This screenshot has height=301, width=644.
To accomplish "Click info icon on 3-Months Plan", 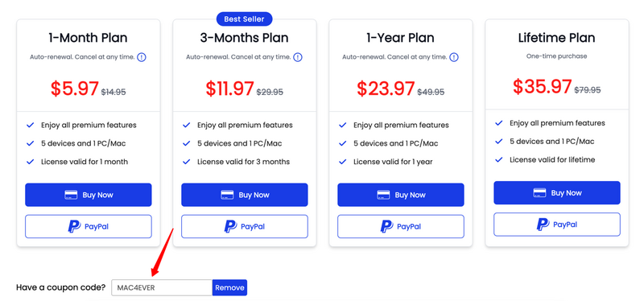I will click(298, 57).
